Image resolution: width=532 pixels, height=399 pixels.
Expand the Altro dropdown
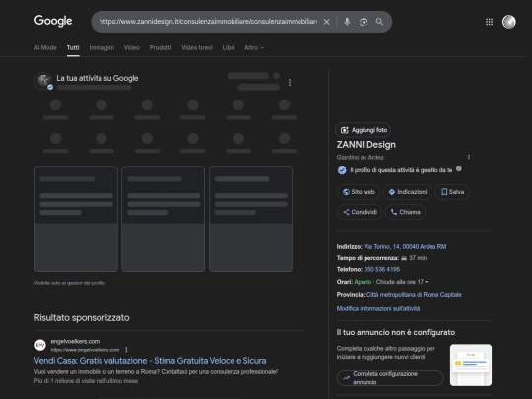254,48
